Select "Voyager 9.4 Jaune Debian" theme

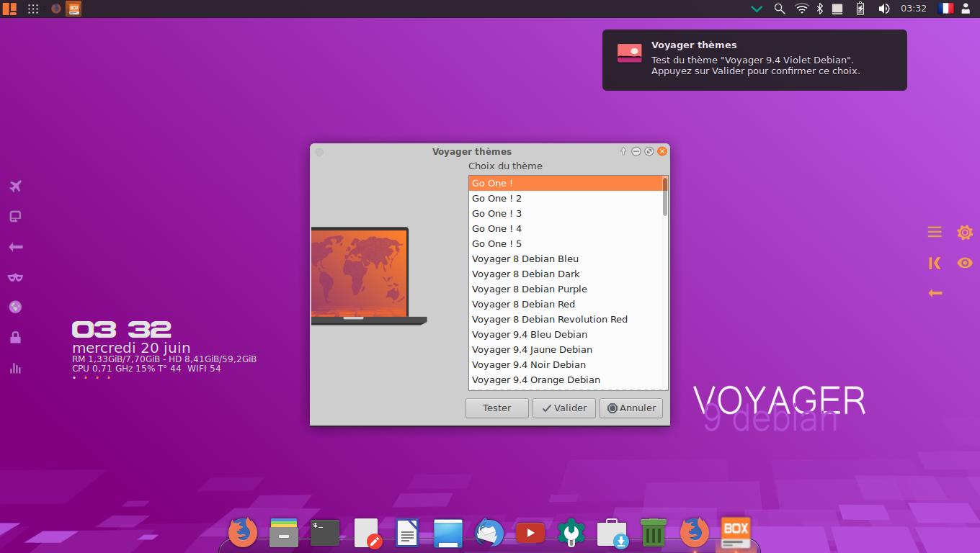point(566,350)
